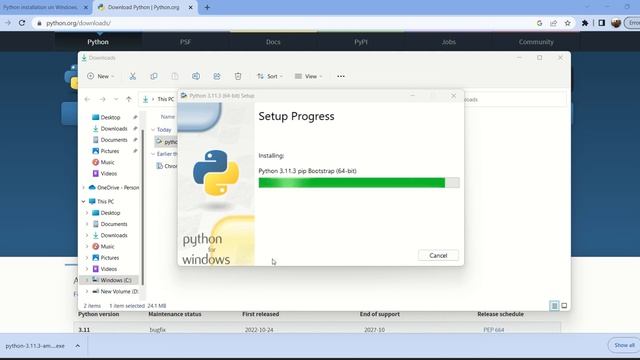The width and height of the screenshot is (640, 360).
Task: Expand Desktop under This PC
Action: point(87,213)
